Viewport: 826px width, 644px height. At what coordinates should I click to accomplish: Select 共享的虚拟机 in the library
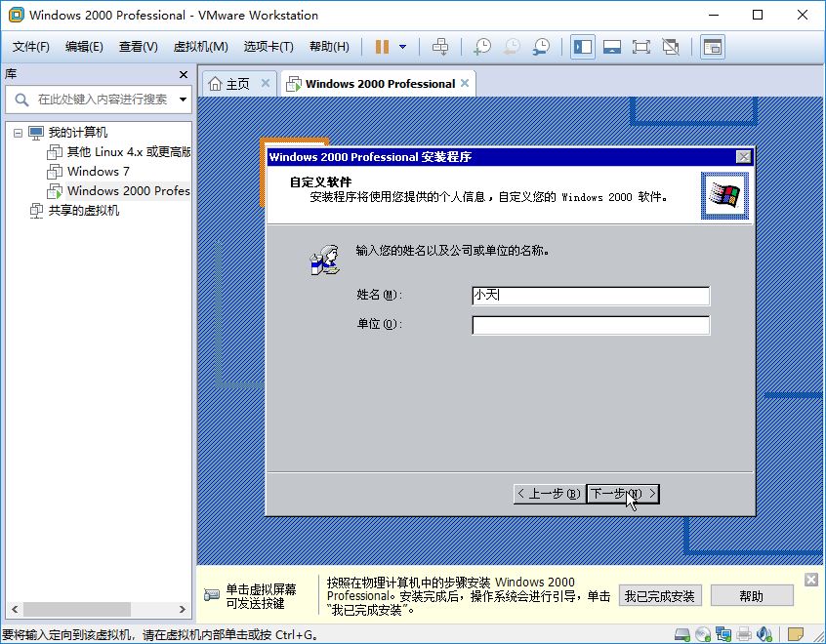click(84, 211)
